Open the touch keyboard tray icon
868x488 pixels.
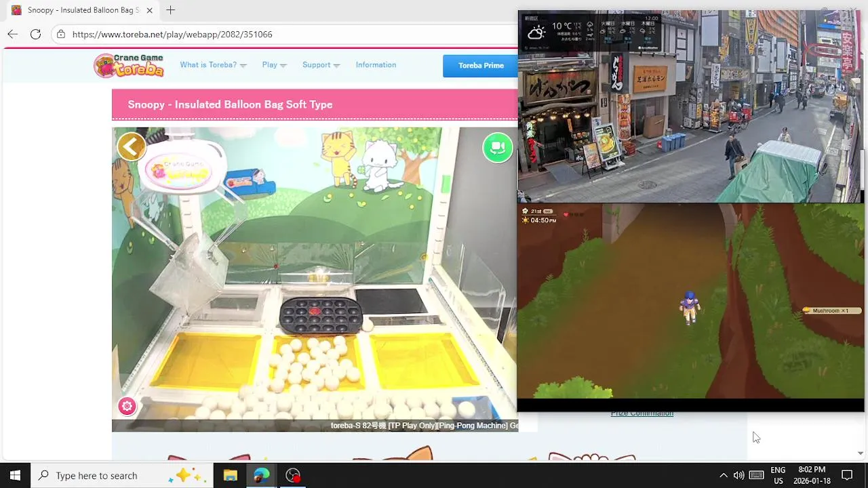(757, 475)
